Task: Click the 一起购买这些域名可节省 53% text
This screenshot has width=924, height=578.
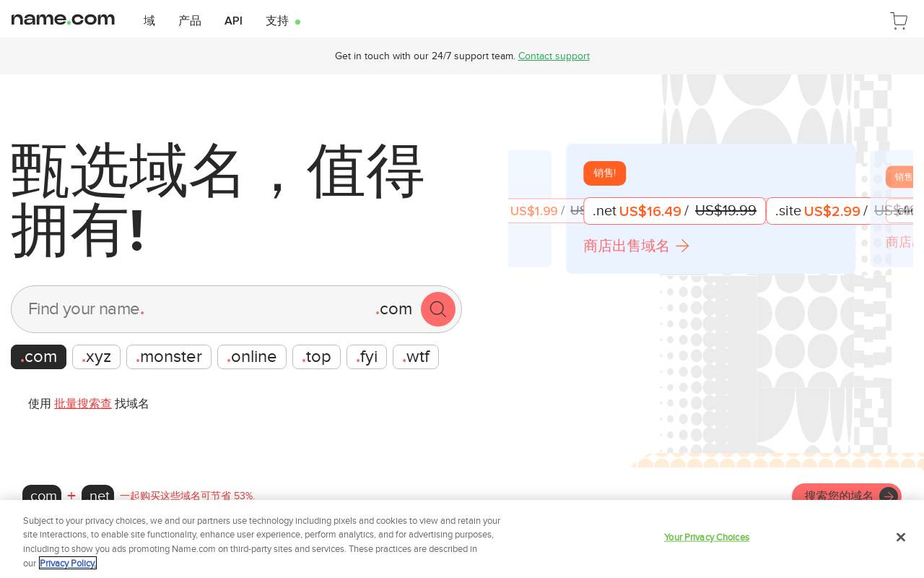Action: click(187, 496)
